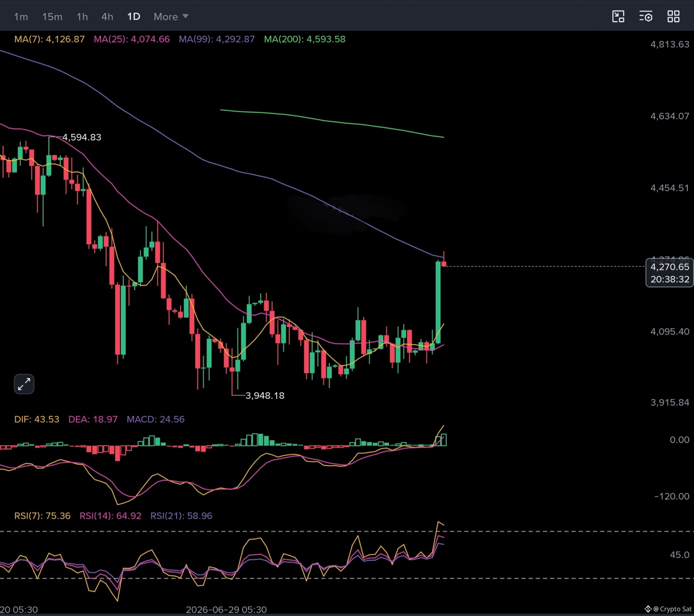Viewport: 694px width, 616px height.
Task: Open chart indicator settings icon
Action: point(646,16)
